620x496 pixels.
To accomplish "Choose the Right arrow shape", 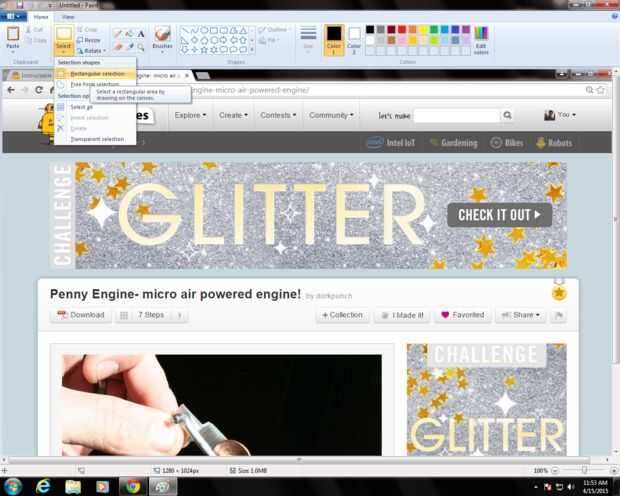I will (x=224, y=40).
